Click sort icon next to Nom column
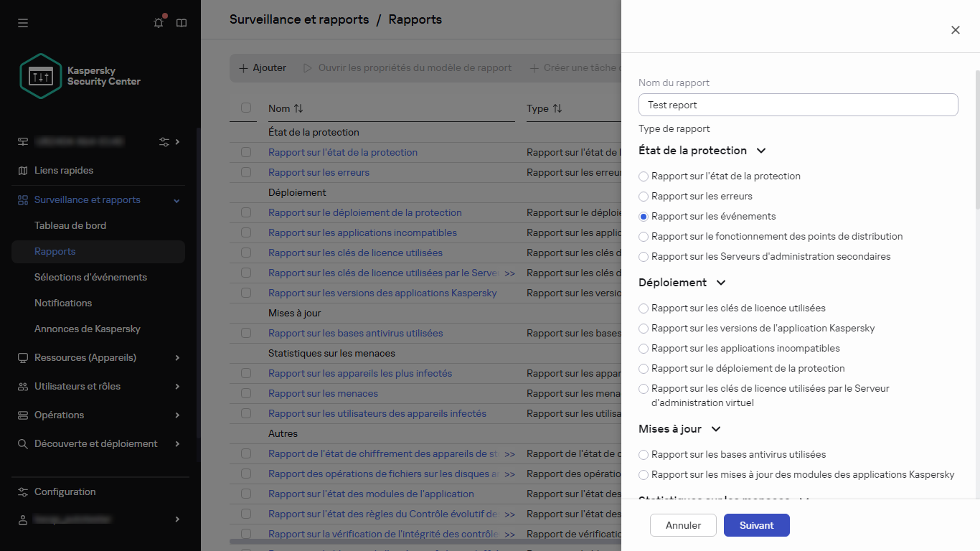The image size is (980, 551). [x=298, y=108]
